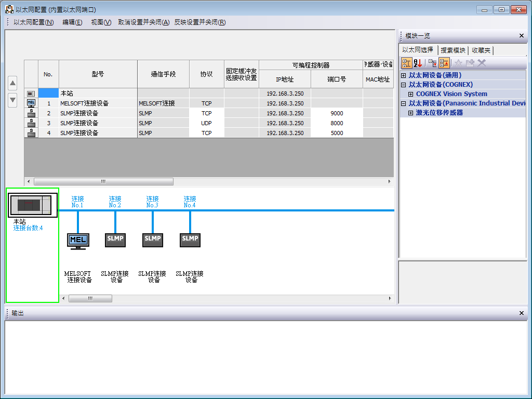This screenshot has height=399, width=532.
Task: Switch to the 收藏夹 tab
Action: (481, 50)
